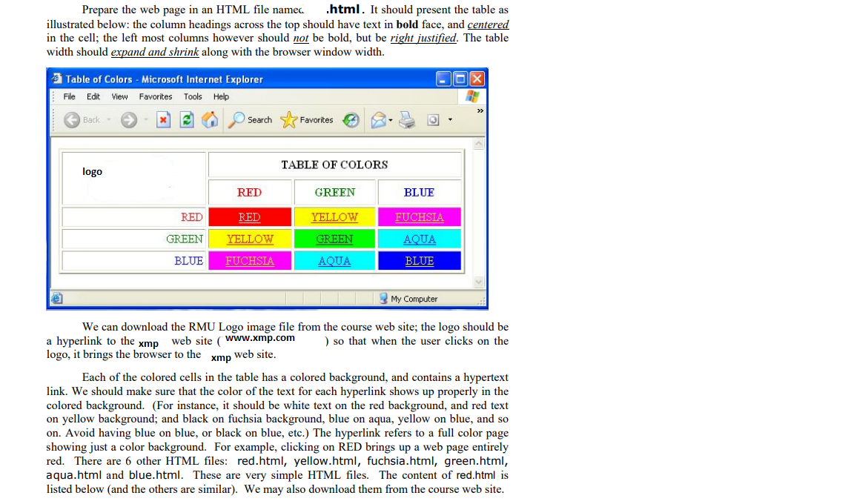Open the Favorites menu
The image size is (854, 504).
click(155, 96)
